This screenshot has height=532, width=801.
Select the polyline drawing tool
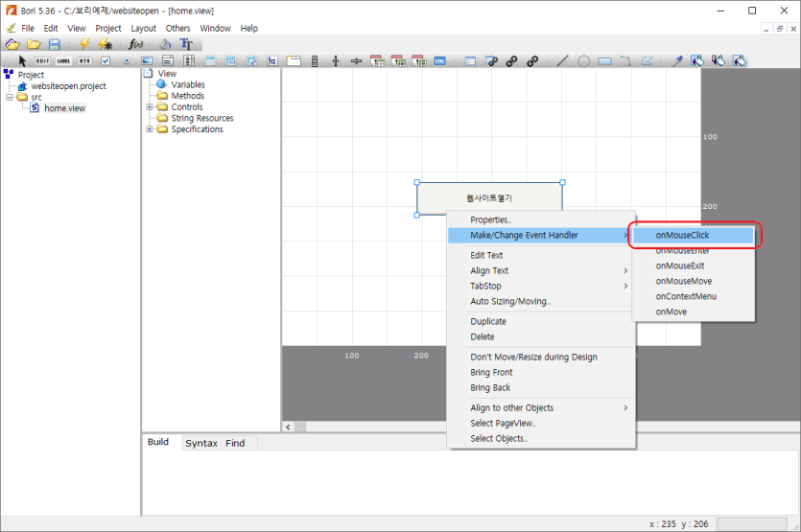[625, 60]
